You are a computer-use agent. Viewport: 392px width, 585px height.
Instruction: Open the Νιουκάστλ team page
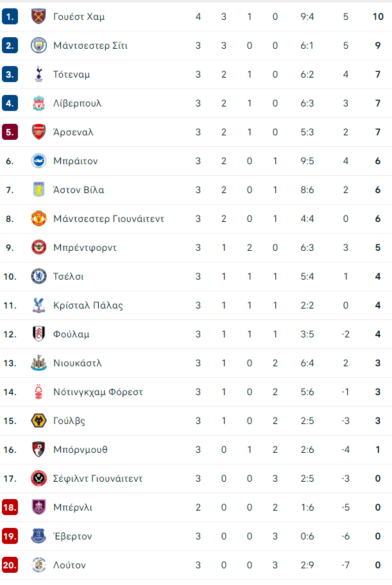(x=78, y=363)
